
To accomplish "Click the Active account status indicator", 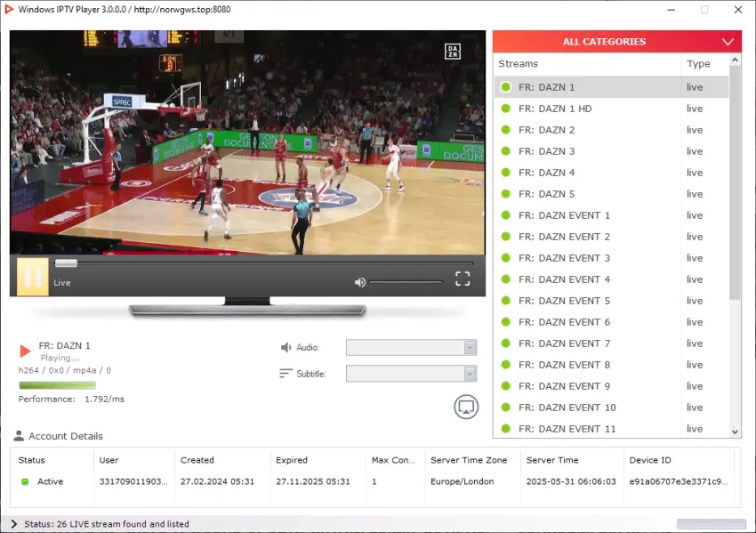I will coord(25,481).
